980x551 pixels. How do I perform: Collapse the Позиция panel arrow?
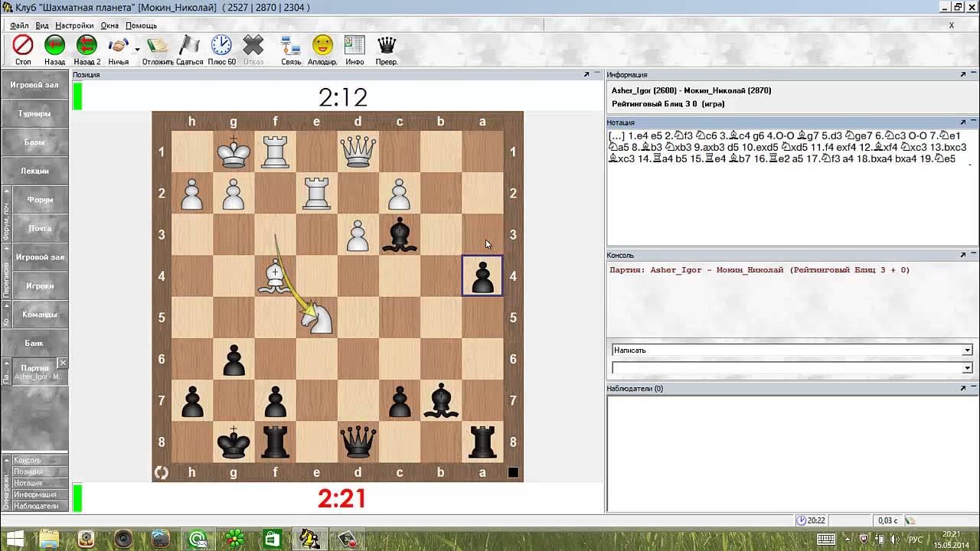point(586,74)
